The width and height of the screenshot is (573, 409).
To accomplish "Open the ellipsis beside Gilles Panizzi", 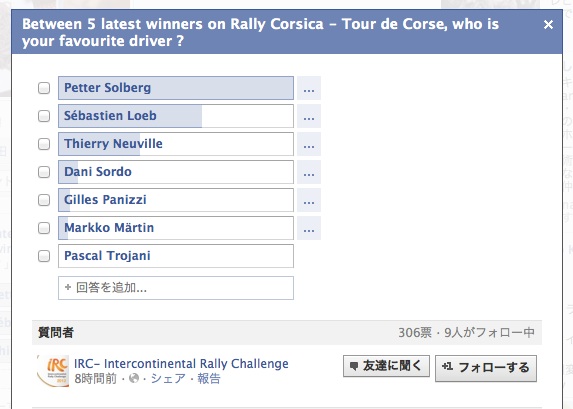I will pos(309,200).
